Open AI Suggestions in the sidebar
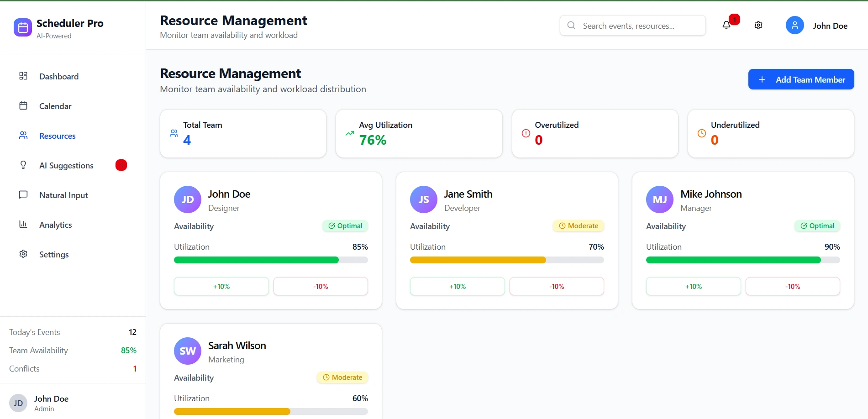This screenshot has height=419, width=868. point(73,165)
